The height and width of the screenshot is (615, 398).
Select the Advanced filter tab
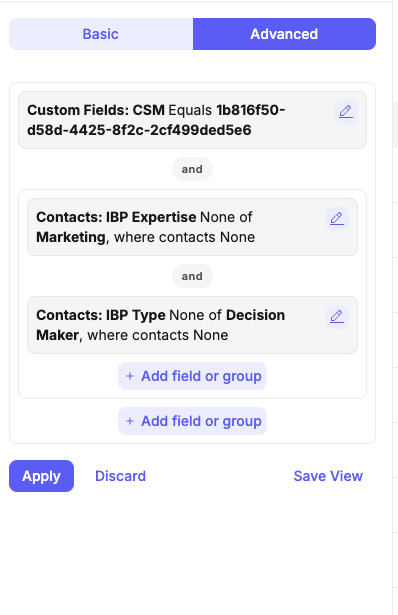[284, 34]
